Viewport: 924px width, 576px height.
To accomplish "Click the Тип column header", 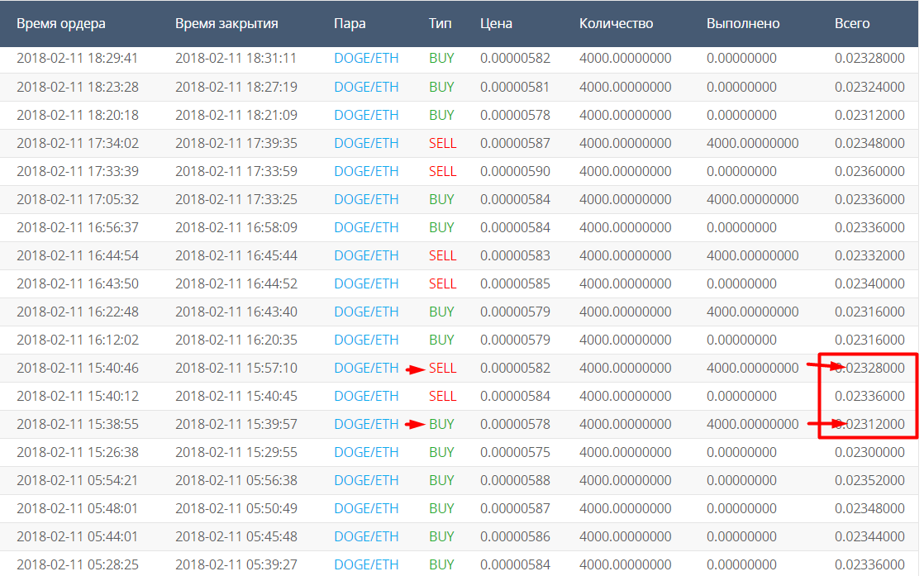I will pos(441,24).
